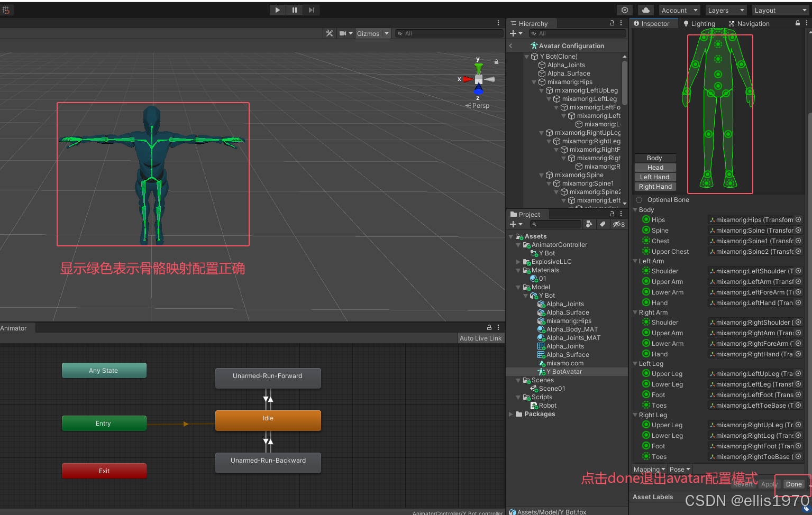Select the mixamo.com asset in Project panel

pyautogui.click(x=562, y=363)
